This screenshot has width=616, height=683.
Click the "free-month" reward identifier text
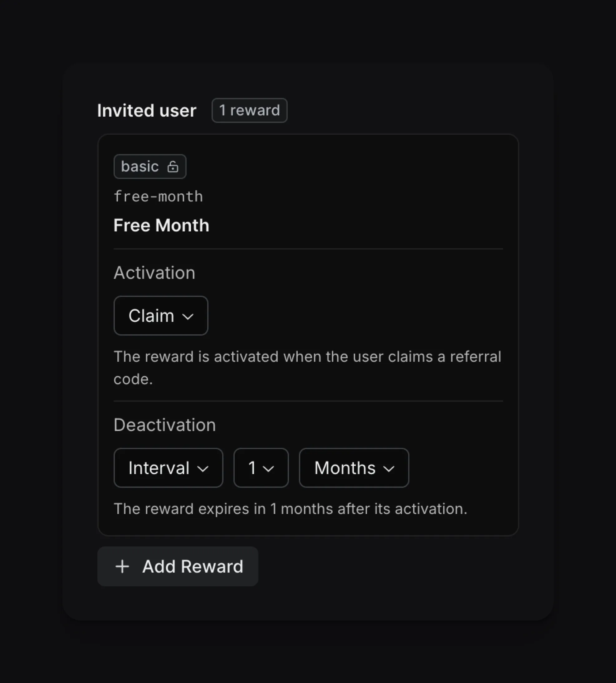[159, 196]
